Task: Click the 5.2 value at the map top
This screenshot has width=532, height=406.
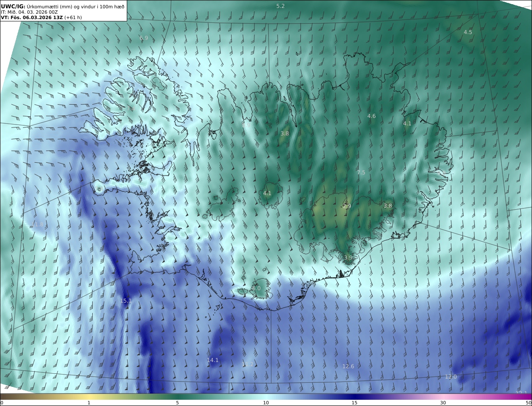Action: click(x=281, y=6)
